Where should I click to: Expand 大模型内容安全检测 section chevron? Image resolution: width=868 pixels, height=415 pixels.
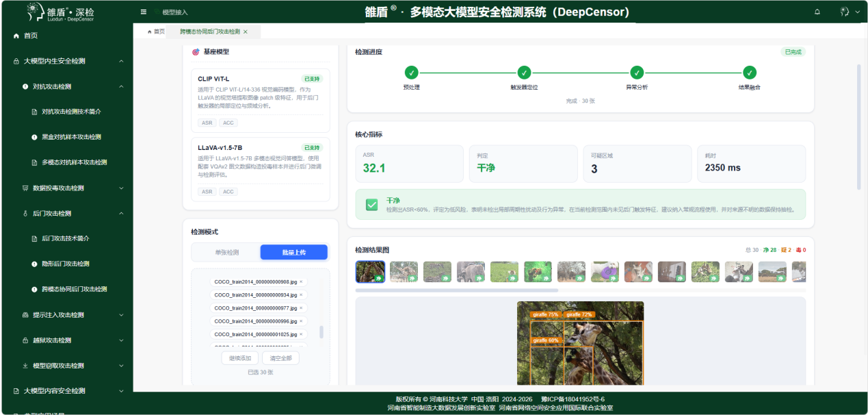[121, 390]
